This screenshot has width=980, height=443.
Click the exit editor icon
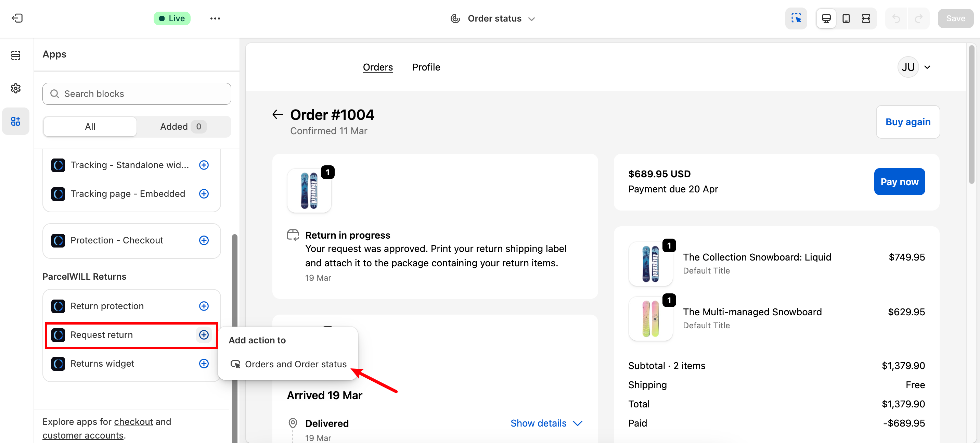point(17,18)
